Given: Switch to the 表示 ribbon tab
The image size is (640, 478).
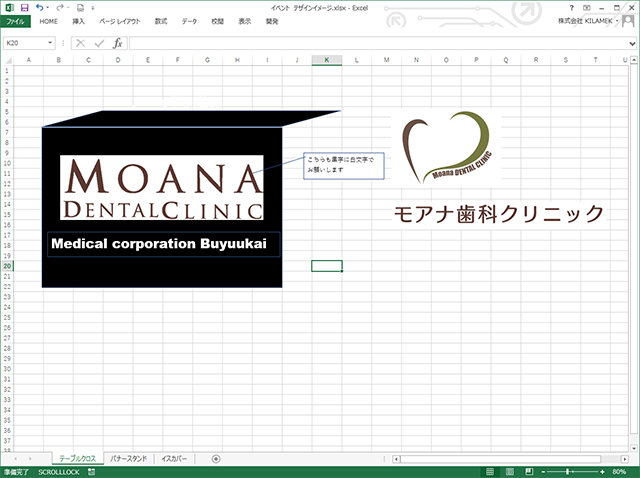Looking at the screenshot, I should (244, 21).
